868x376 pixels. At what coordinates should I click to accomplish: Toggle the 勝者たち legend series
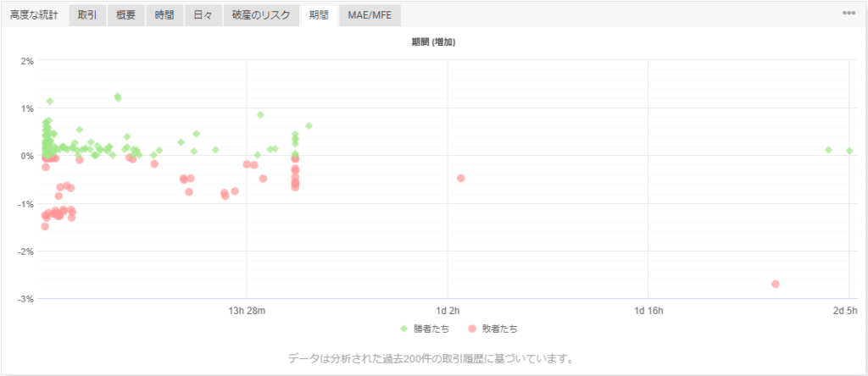pos(425,329)
